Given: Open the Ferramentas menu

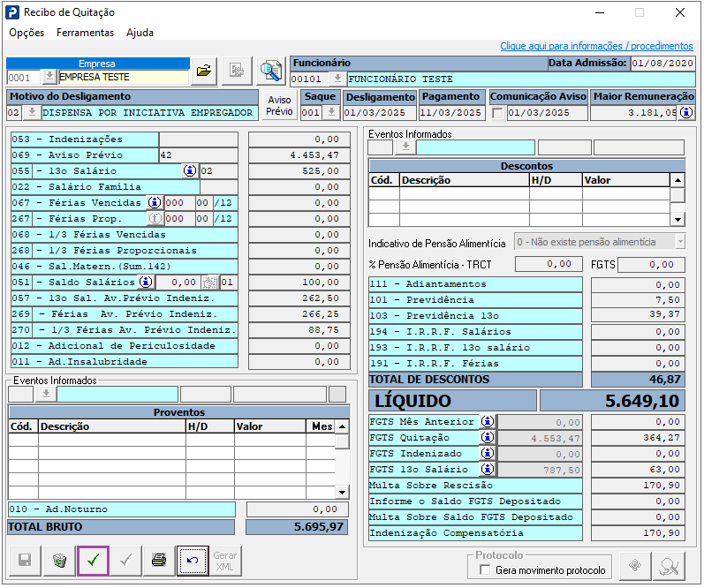Looking at the screenshot, I should pyautogui.click(x=85, y=33).
